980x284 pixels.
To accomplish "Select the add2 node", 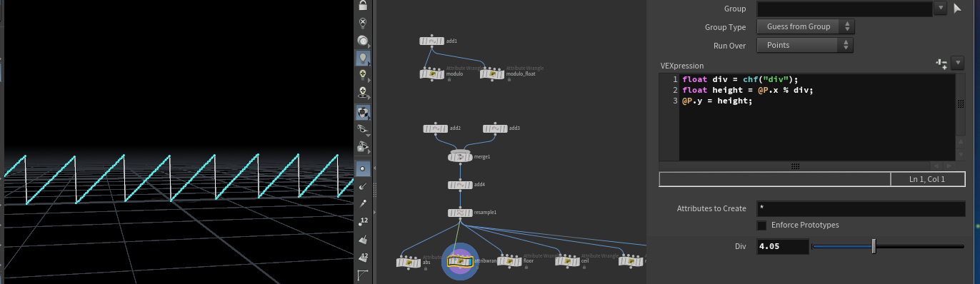I will coord(435,128).
